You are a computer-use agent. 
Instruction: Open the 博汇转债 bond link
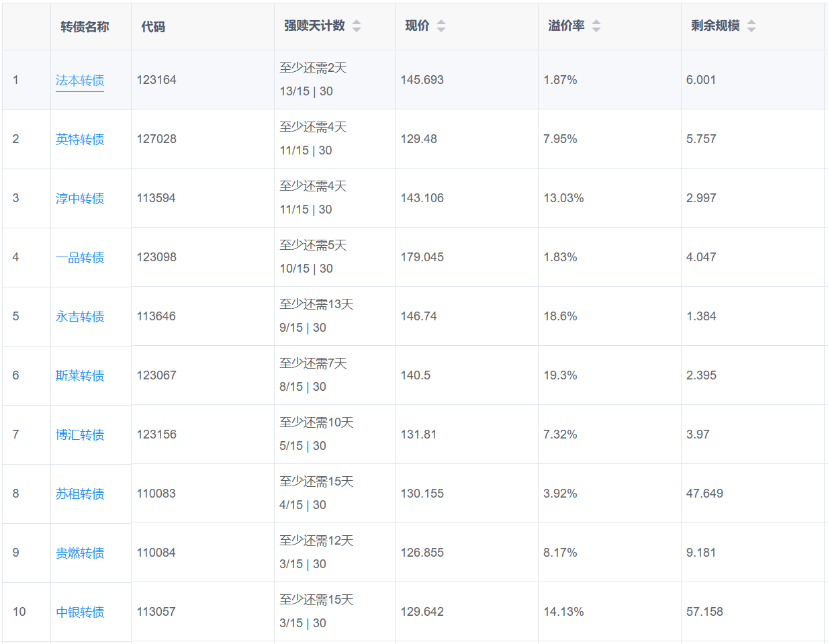coord(80,435)
